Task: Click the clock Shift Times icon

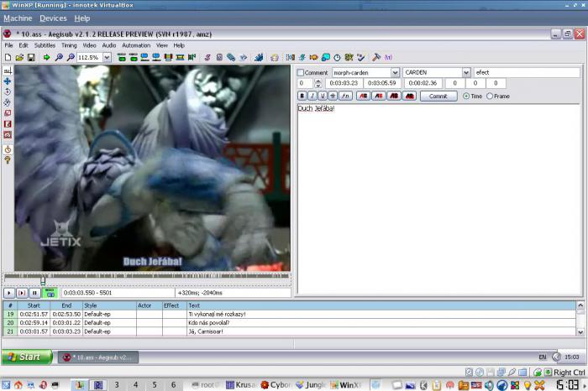Action: (337, 57)
